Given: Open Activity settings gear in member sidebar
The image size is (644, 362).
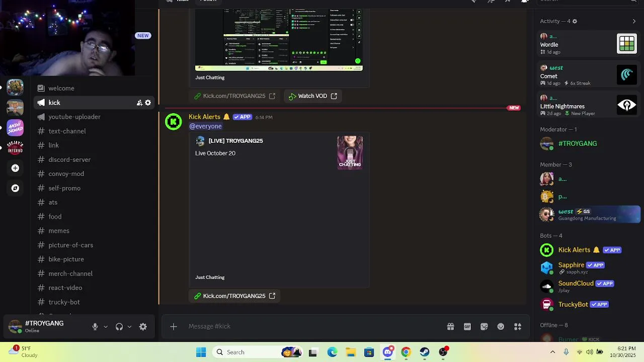Looking at the screenshot, I should pos(575,21).
